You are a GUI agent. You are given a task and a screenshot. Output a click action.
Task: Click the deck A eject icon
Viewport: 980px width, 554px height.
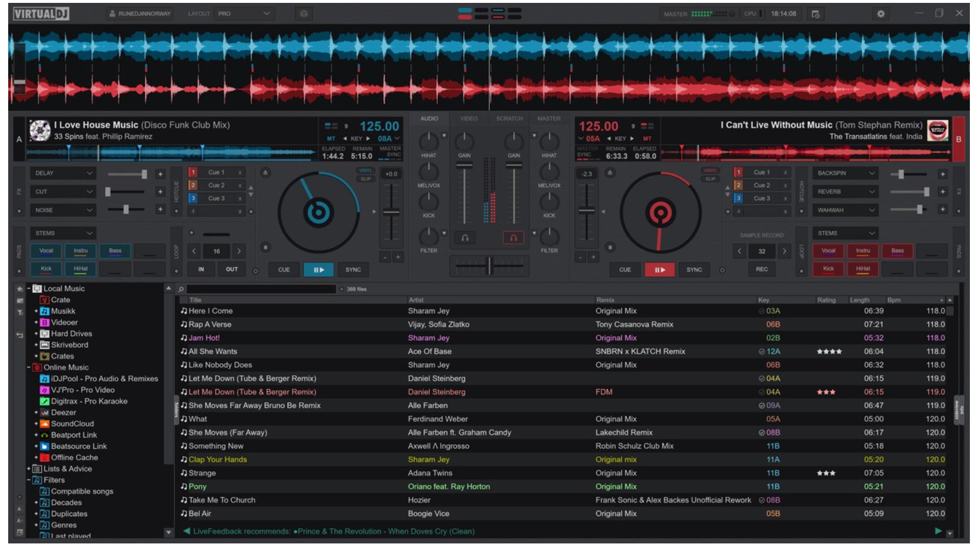coord(265,172)
